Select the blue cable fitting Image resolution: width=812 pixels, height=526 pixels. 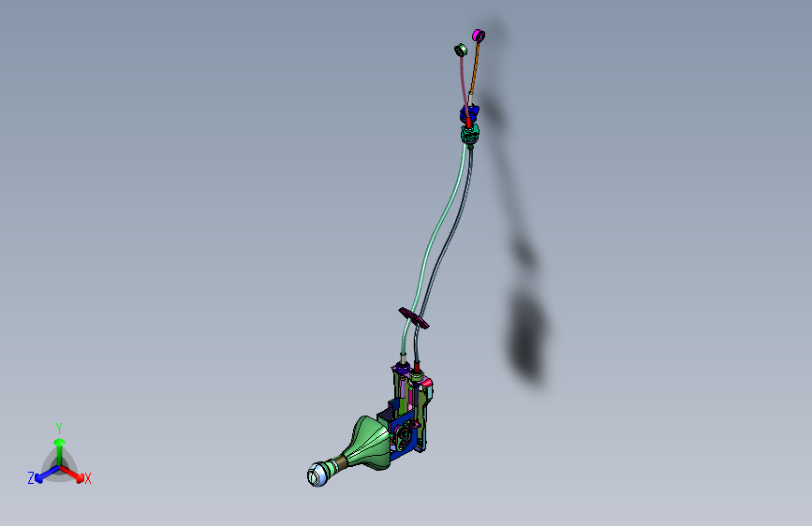tap(469, 113)
